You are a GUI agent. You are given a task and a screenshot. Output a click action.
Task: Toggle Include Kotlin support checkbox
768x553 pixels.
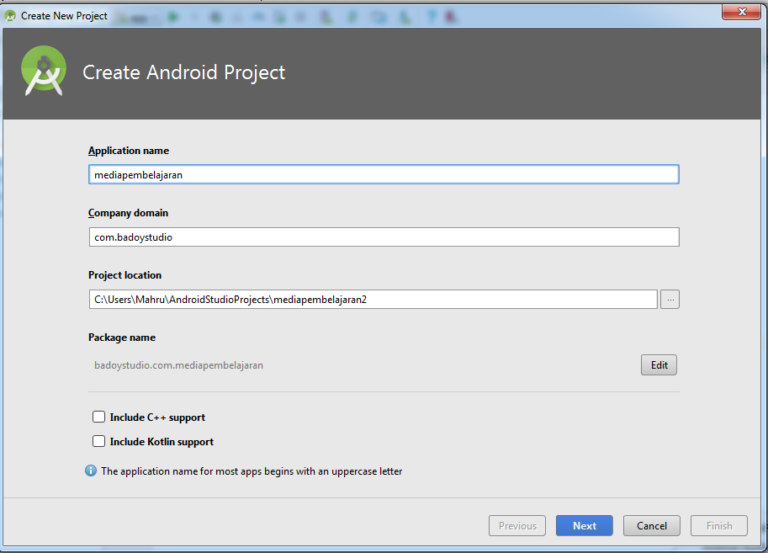(x=98, y=441)
